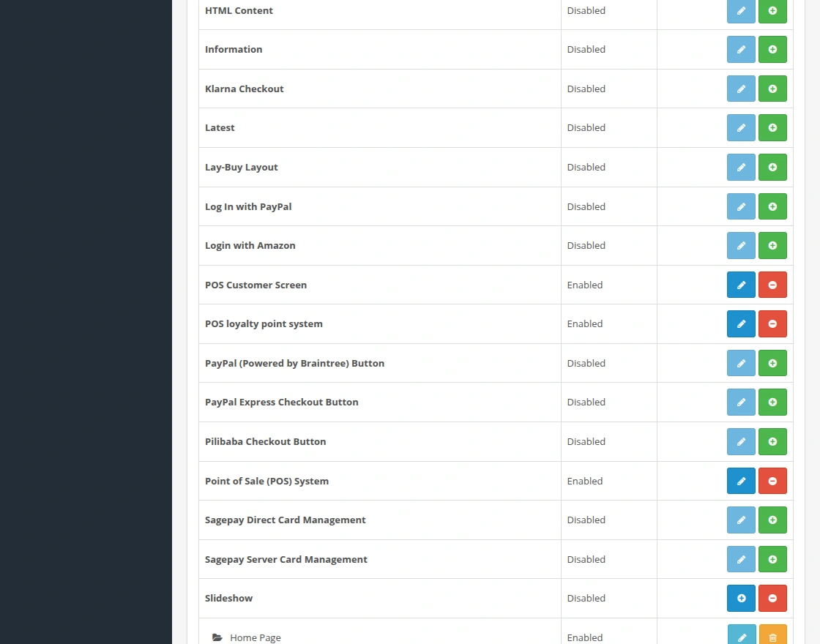
Task: Edit the Home Page layout
Action: tap(741, 637)
